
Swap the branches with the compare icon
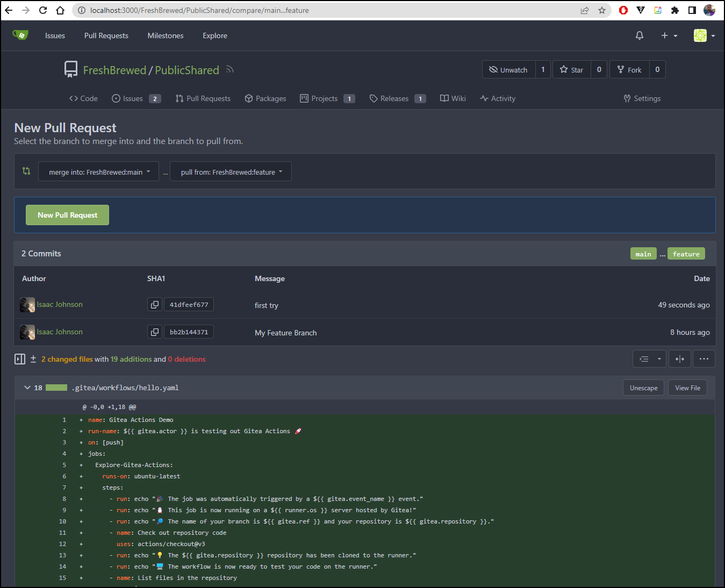click(x=26, y=171)
